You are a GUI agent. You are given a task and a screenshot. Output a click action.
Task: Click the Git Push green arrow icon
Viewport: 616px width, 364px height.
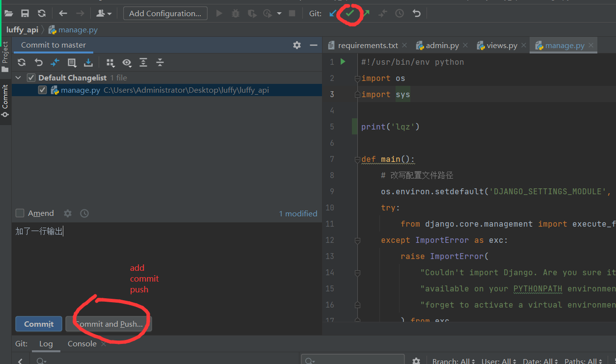pos(366,13)
